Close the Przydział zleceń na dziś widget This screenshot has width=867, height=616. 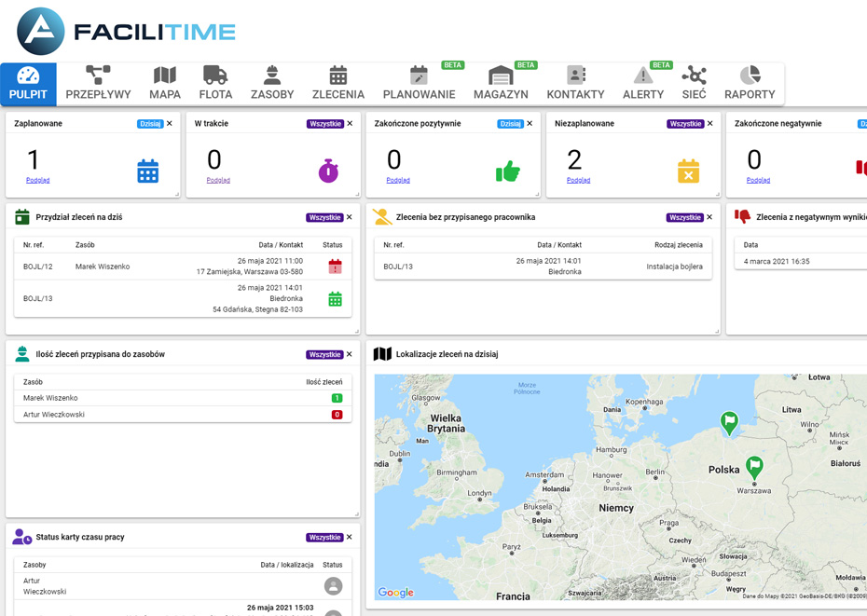click(x=350, y=217)
